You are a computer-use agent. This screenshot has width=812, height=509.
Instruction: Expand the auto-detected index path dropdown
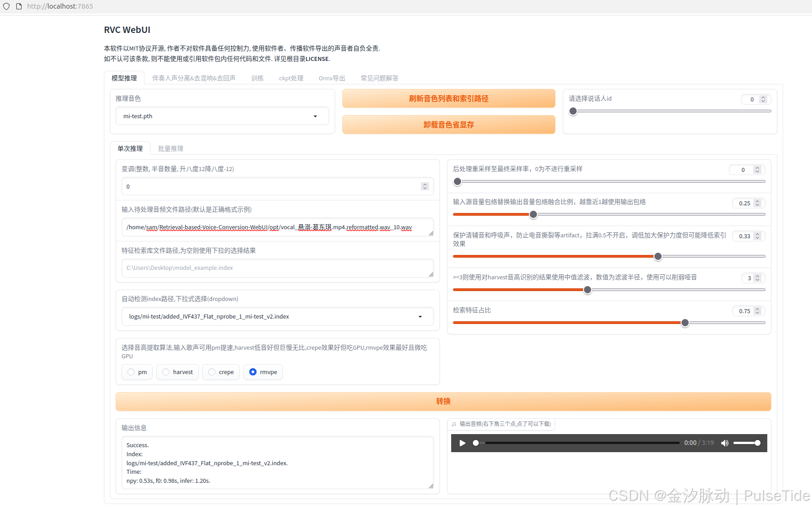tap(277, 316)
